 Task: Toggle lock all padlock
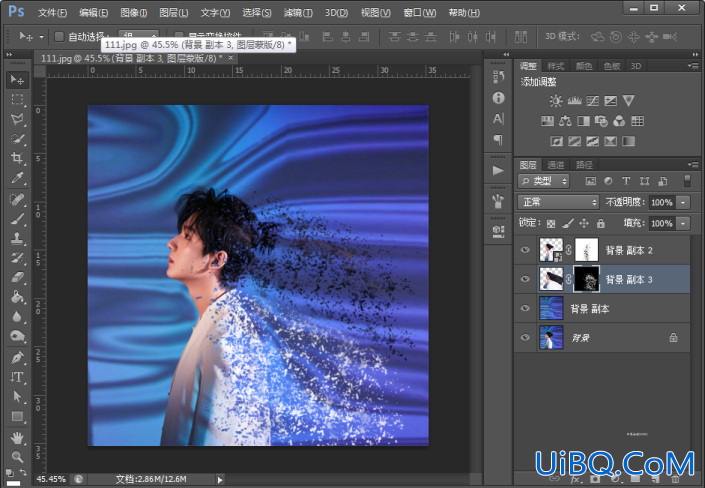click(601, 223)
